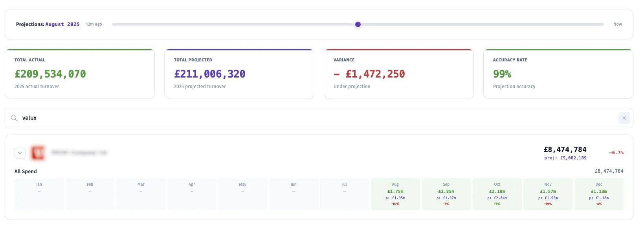Open the Total Projected turnover card
This screenshot has height=231, width=644.
tap(239, 74)
